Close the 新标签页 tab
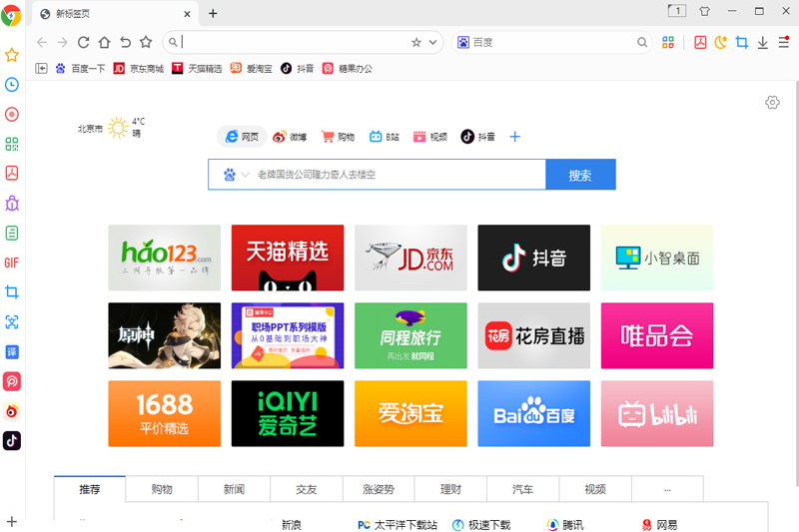 tap(187, 14)
